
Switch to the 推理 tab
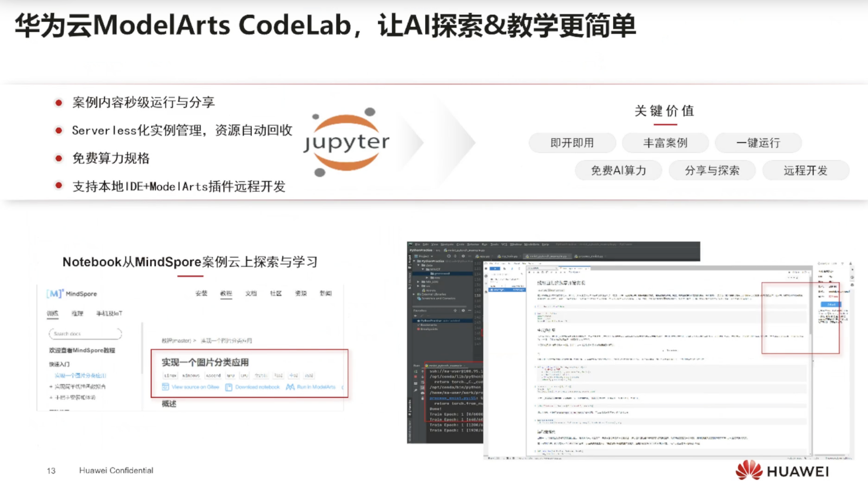coord(77,313)
